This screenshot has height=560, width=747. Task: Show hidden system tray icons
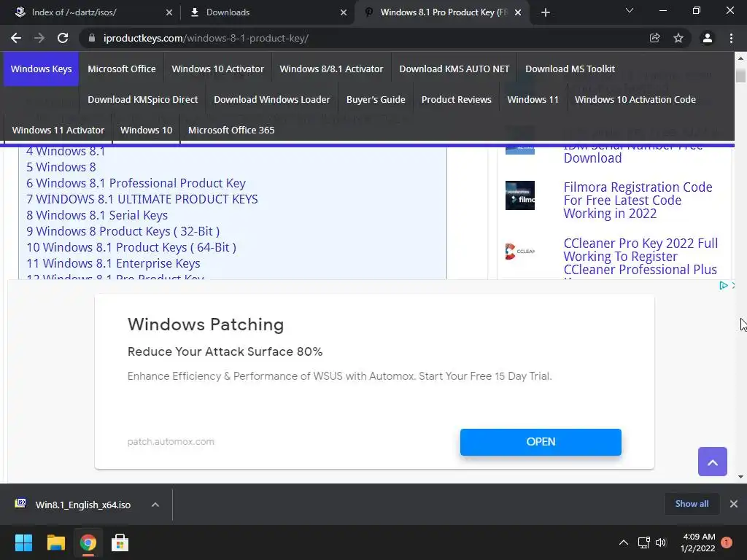coord(623,542)
